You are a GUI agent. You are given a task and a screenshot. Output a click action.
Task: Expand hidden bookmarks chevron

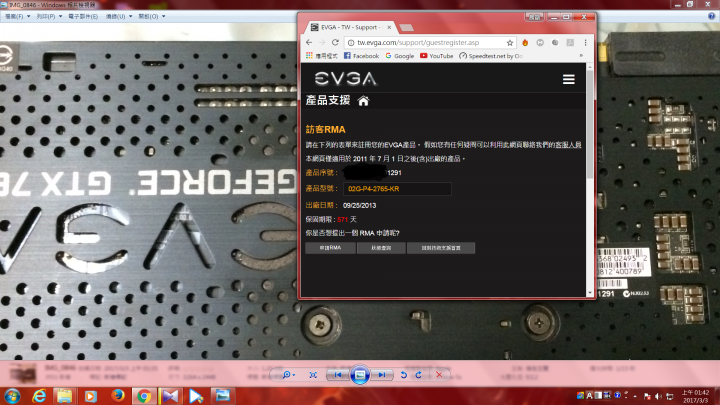pos(581,56)
